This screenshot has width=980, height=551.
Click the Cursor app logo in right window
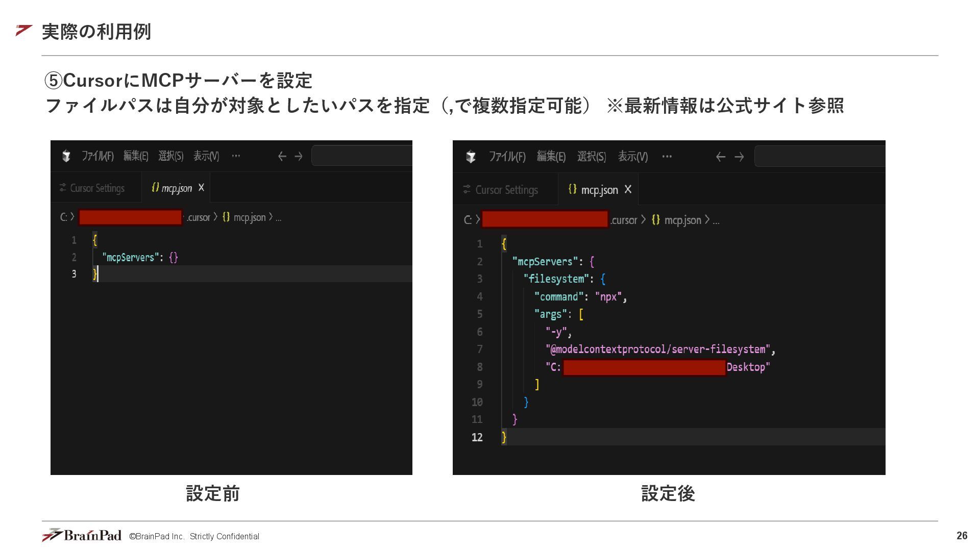pos(471,157)
